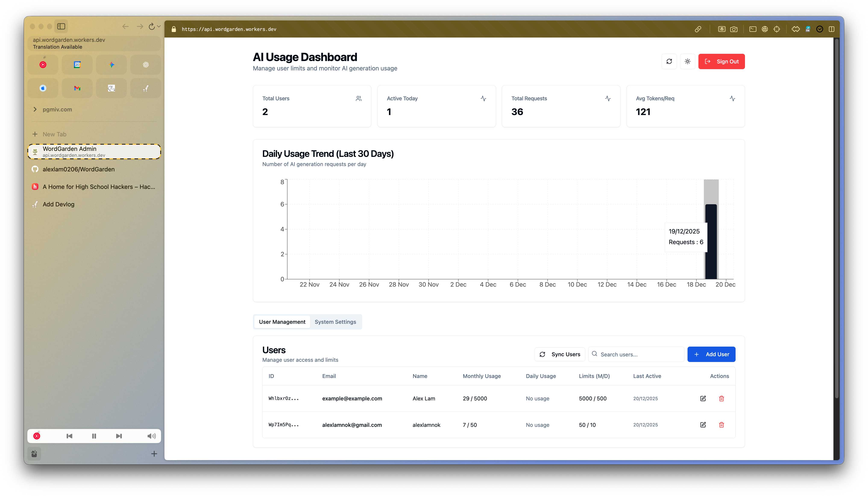Delete the Alex Lam user
Screen dimensions: 868x496
[x=721, y=398]
